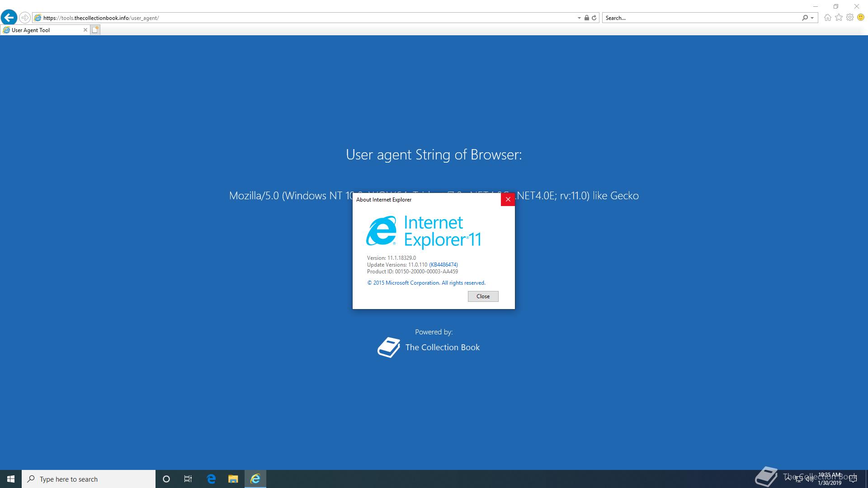The height and width of the screenshot is (488, 868).
Task: Close the About Internet Explorer dialog with red X
Action: 508,199
